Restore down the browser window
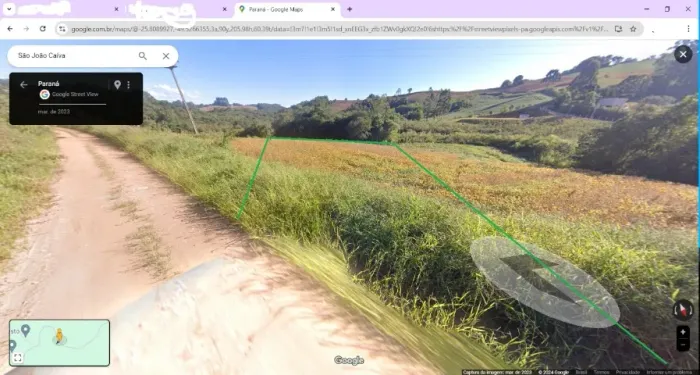The width and height of the screenshot is (700, 375). tap(667, 9)
